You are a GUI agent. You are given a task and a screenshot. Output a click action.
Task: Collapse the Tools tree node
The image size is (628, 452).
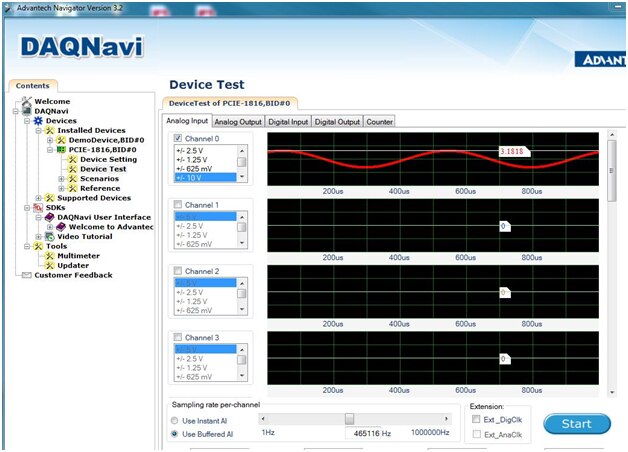click(27, 246)
